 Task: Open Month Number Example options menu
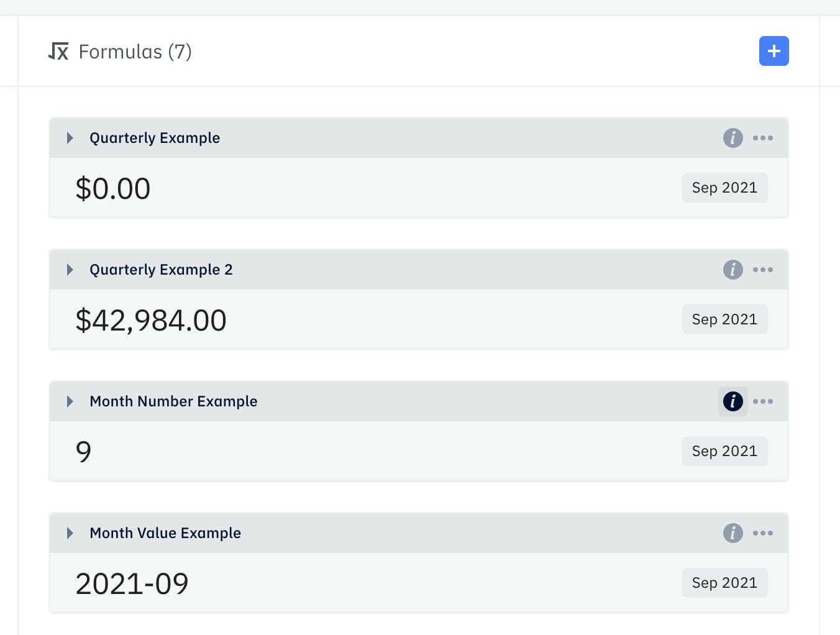(762, 401)
